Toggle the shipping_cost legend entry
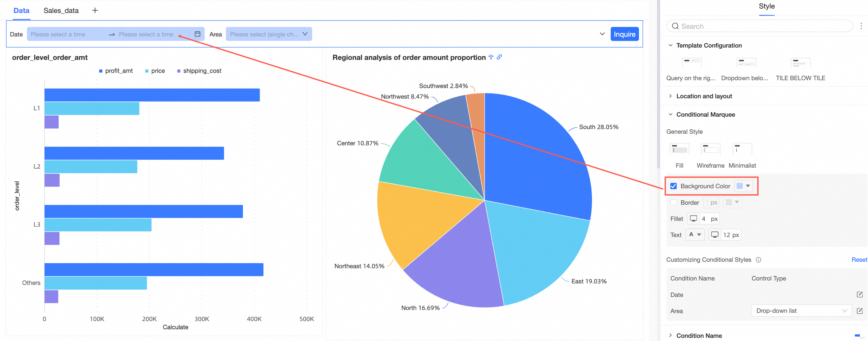This screenshot has height=341, width=868. click(x=199, y=71)
